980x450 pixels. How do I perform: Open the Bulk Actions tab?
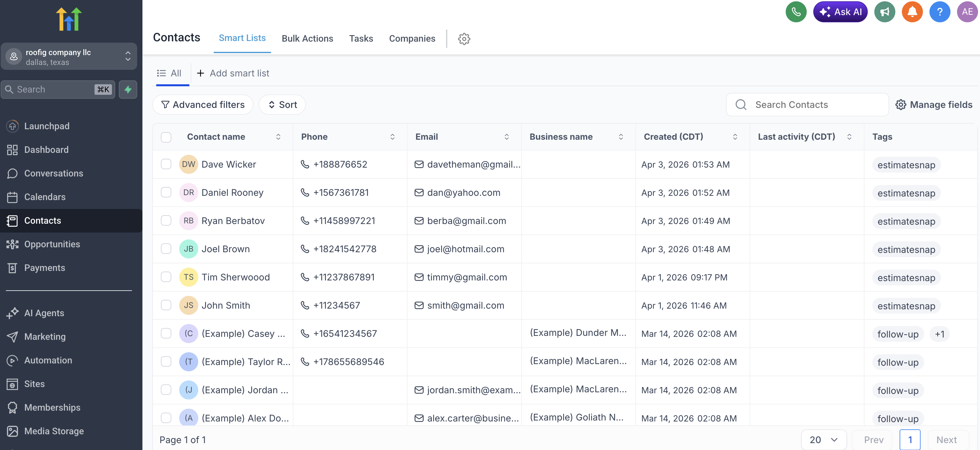[x=308, y=38]
